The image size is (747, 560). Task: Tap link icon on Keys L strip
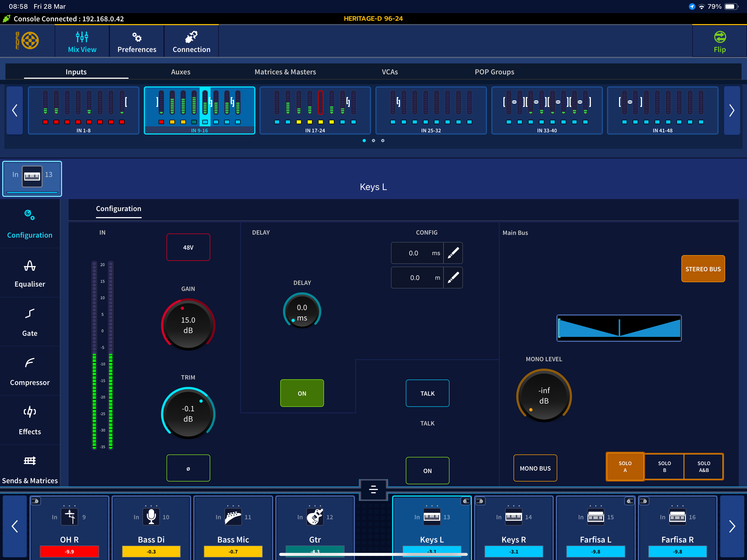coord(466,501)
